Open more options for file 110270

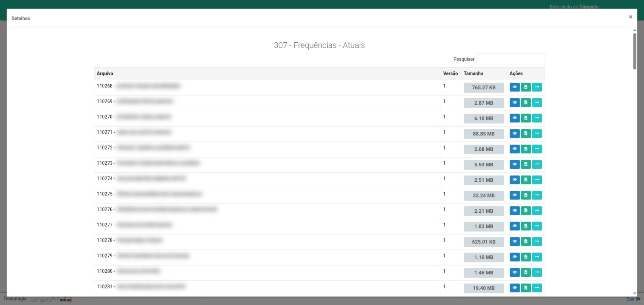pyautogui.click(x=537, y=118)
